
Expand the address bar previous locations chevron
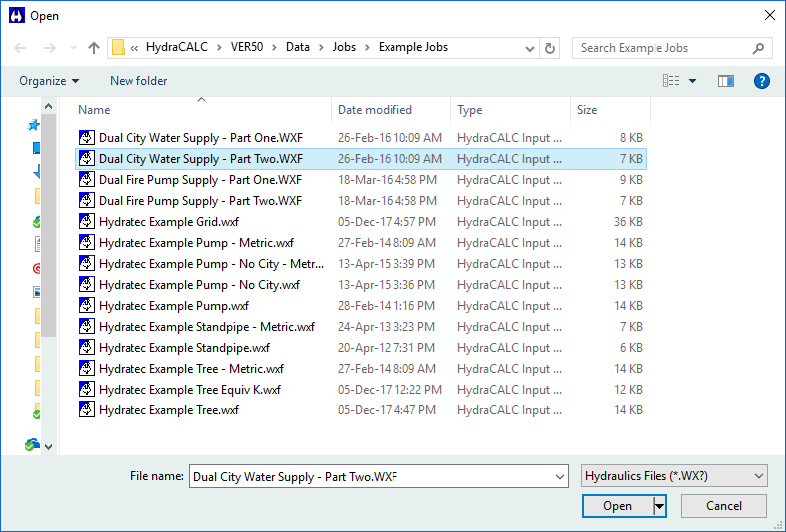529,49
